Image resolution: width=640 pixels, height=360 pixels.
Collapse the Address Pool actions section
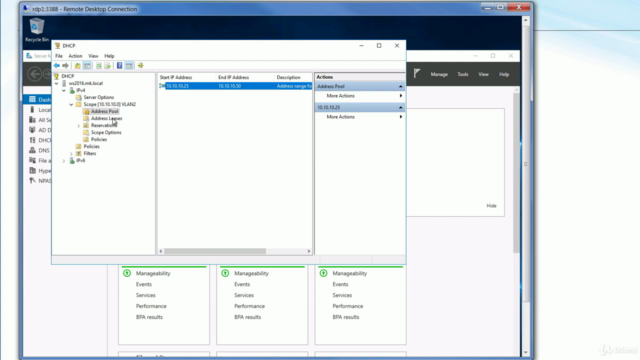point(400,87)
